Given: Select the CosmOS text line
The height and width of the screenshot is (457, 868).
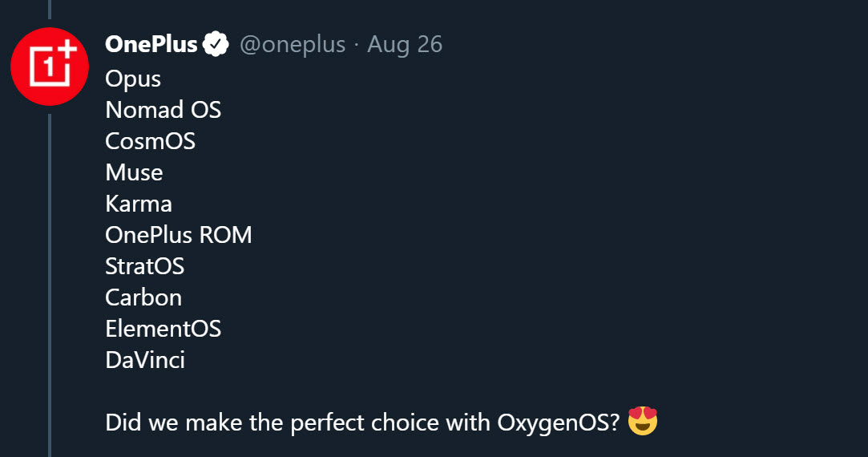Looking at the screenshot, I should tap(150, 141).
